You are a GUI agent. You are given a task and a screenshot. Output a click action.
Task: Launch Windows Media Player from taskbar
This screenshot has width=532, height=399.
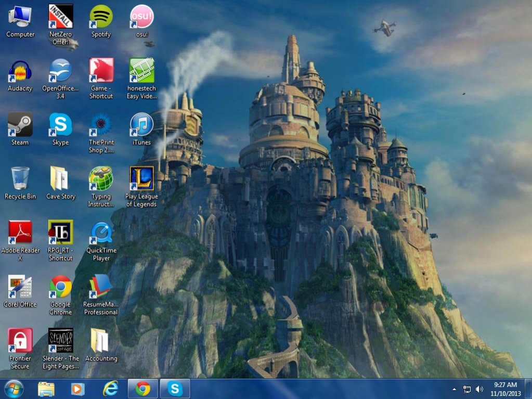coord(77,389)
